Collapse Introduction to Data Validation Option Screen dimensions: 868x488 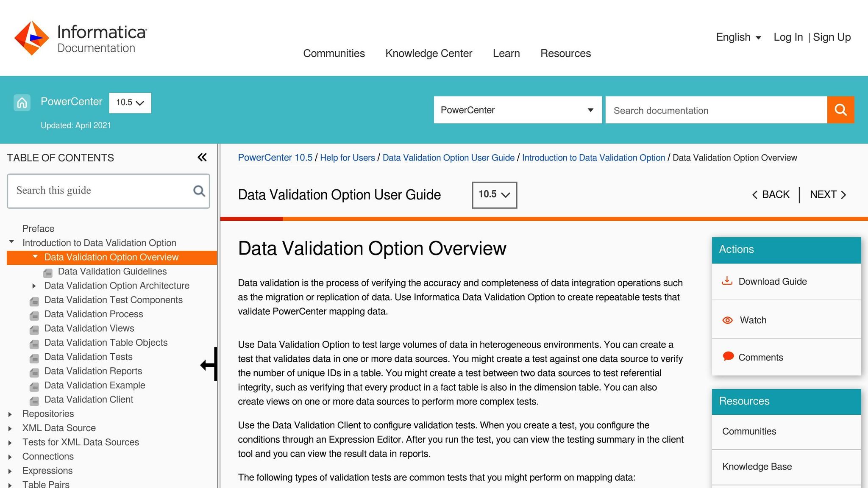12,242
